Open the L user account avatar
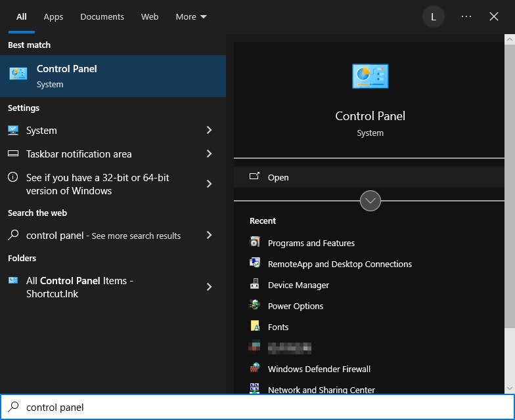The image size is (515, 420). 434,17
